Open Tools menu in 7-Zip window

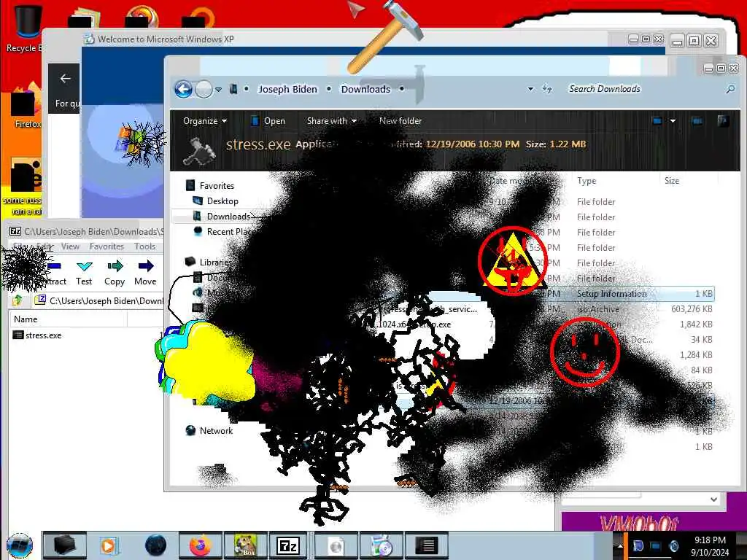pos(144,246)
